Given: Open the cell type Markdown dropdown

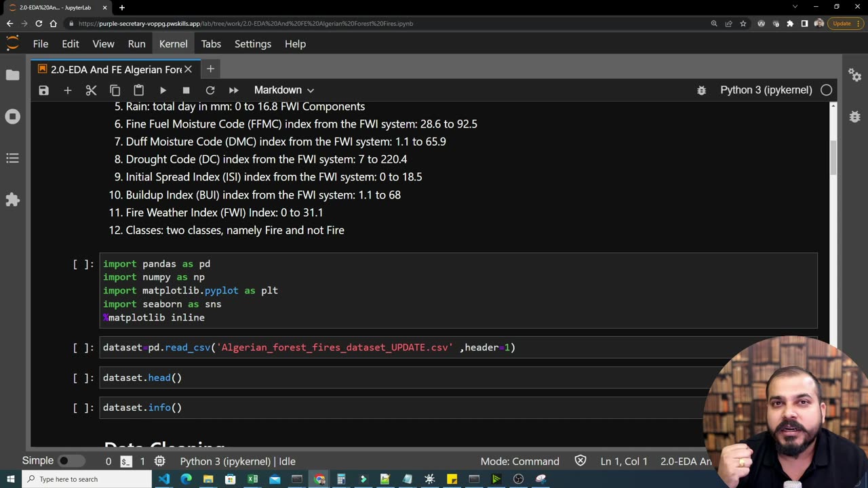Looking at the screenshot, I should tap(284, 90).
